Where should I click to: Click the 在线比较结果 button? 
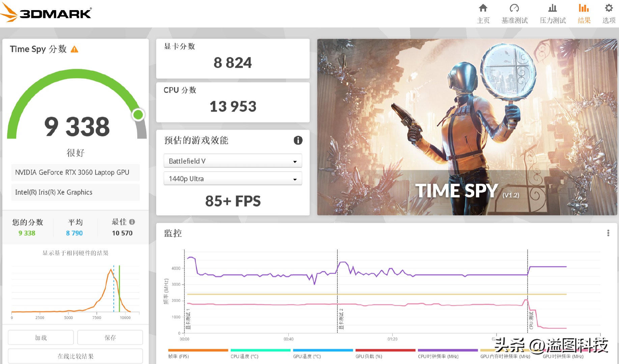click(75, 356)
